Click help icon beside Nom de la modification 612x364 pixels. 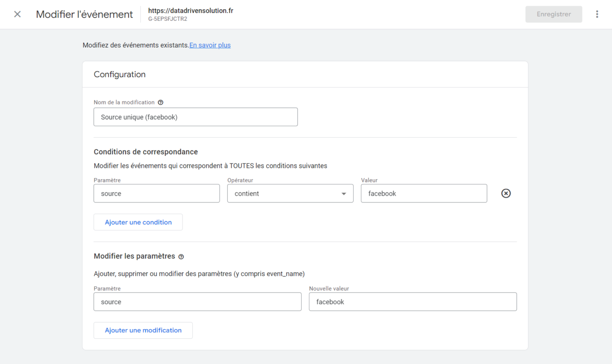(x=161, y=102)
